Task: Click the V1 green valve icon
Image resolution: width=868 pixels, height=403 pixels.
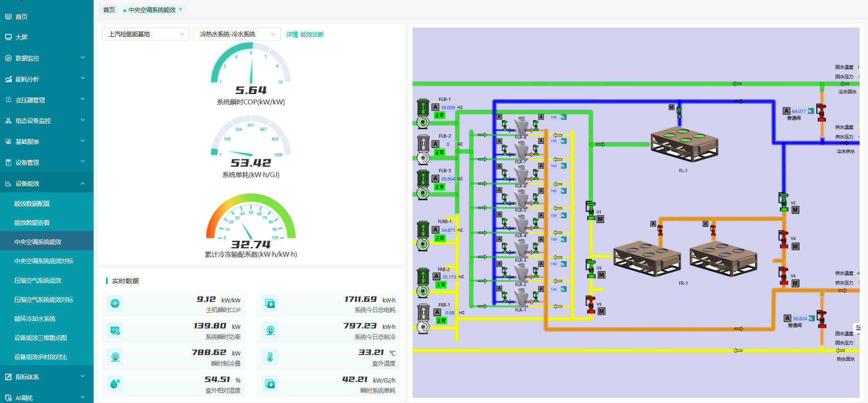Action: coord(590,211)
